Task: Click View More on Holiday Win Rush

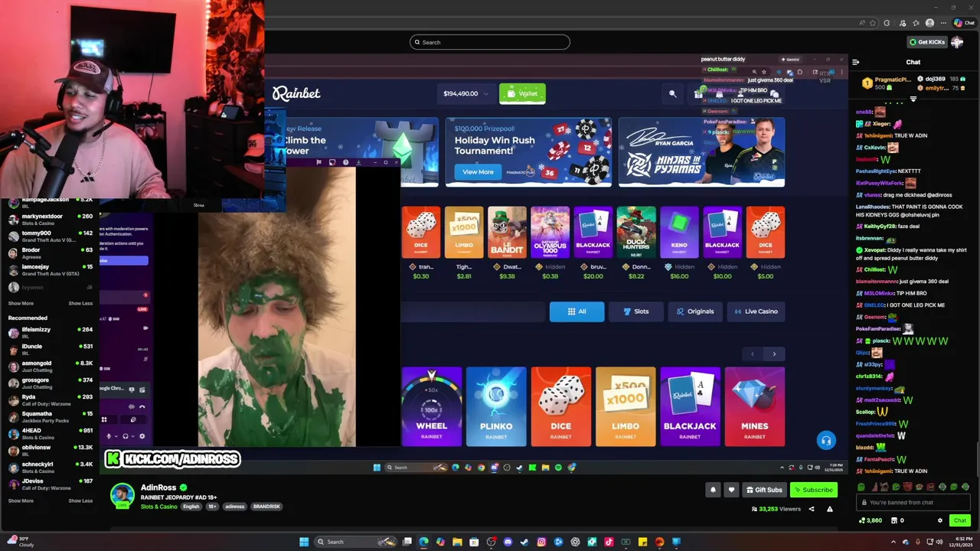Action: pyautogui.click(x=478, y=172)
